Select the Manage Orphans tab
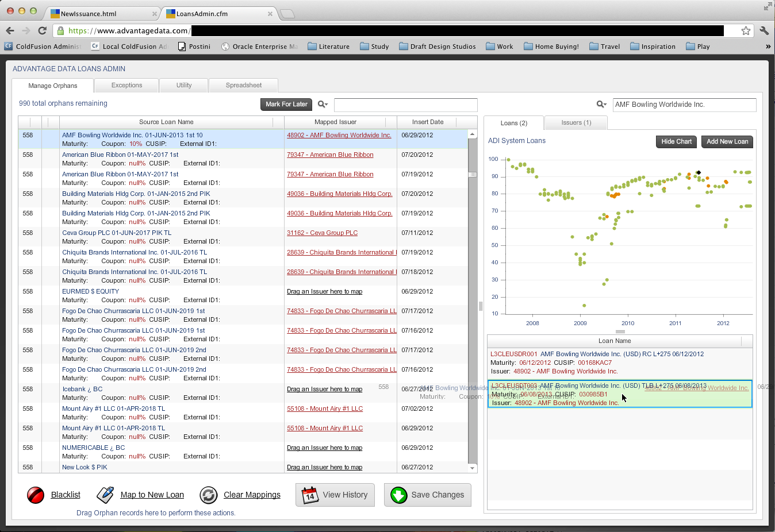 [x=53, y=86]
